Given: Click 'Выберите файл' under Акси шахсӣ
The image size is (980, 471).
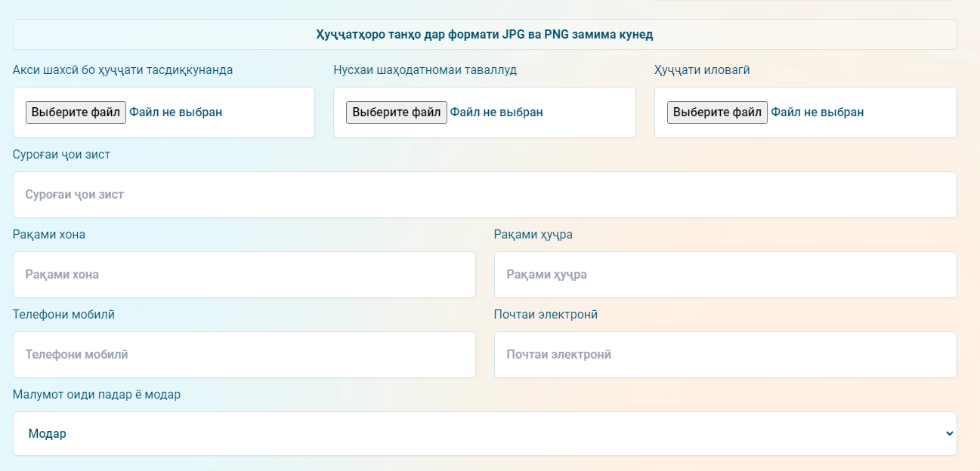Looking at the screenshot, I should (x=76, y=112).
